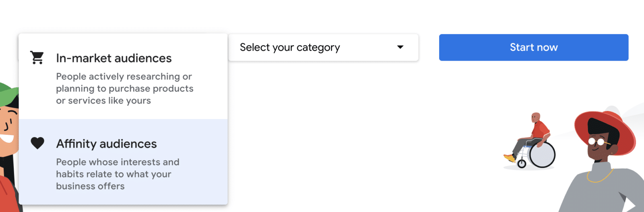
Task: Click the shopping cart icon
Action: coord(37,58)
